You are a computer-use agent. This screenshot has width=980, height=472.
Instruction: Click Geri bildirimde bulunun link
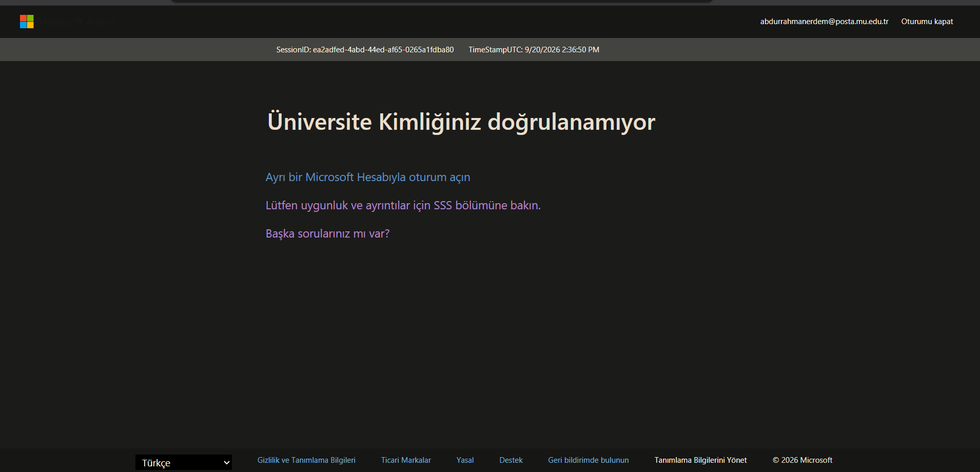[588, 460]
